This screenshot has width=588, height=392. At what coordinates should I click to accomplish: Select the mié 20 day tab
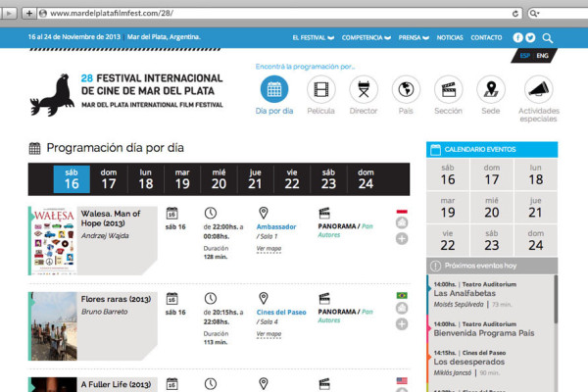(219, 179)
